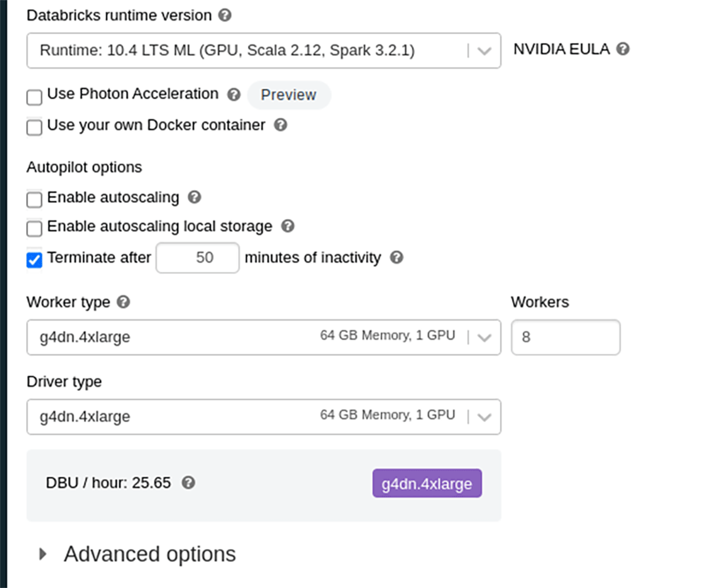Click the Workers count input field
The image size is (710, 588).
[x=565, y=337]
